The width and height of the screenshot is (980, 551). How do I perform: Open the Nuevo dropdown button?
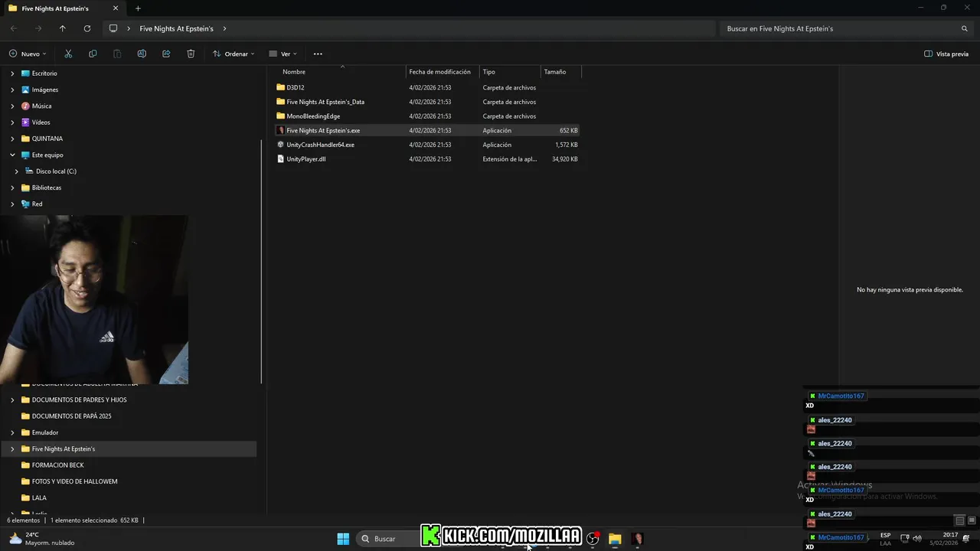28,54
